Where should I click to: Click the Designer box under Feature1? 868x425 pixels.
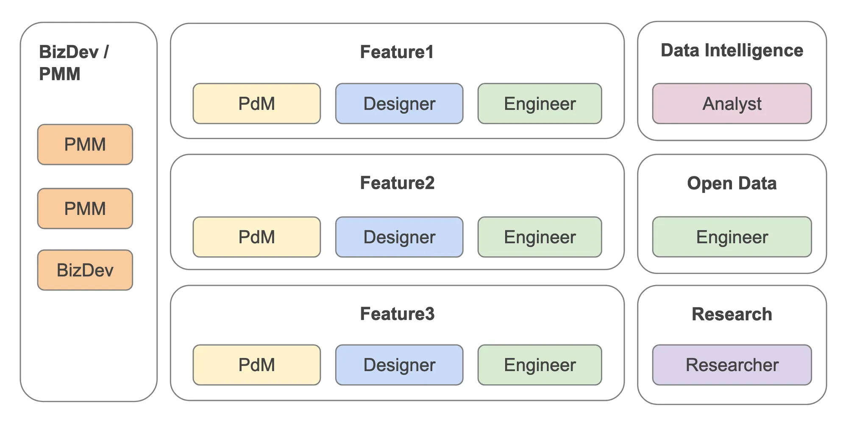click(399, 103)
